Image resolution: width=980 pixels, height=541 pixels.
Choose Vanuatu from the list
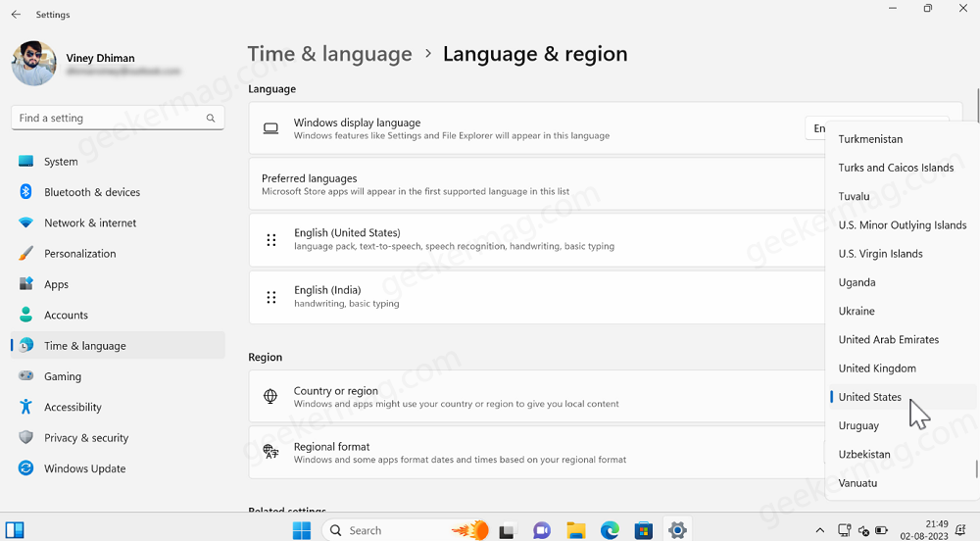857,483
